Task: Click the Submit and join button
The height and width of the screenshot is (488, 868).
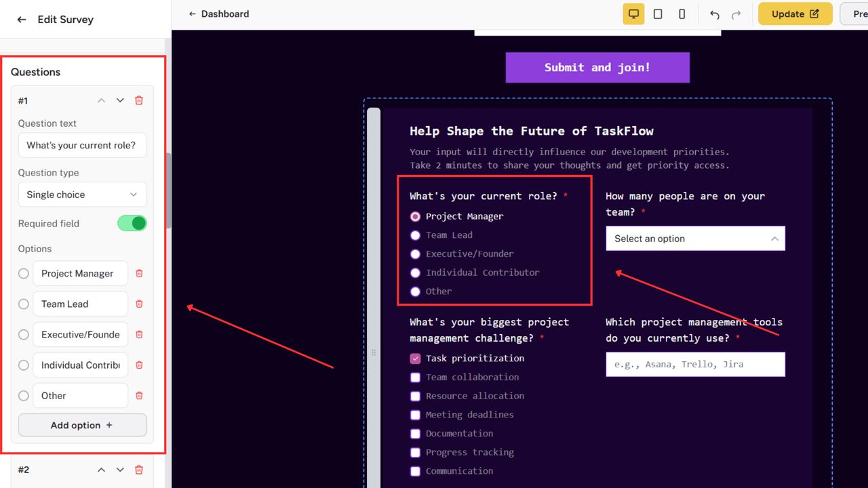Action: [597, 67]
